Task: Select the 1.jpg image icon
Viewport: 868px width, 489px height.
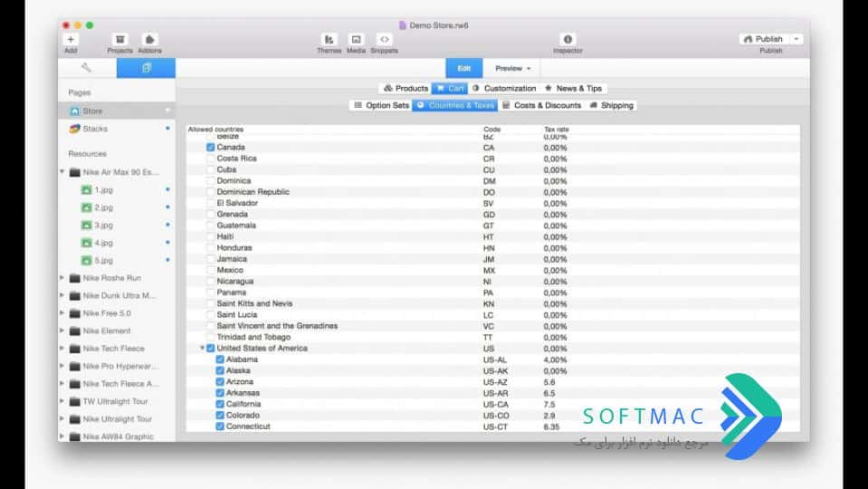Action: click(x=86, y=190)
